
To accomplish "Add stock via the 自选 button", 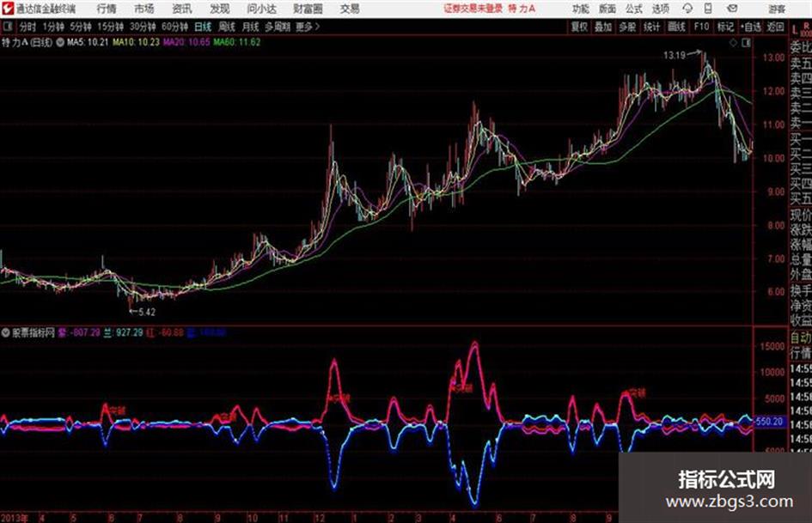I will click(750, 27).
